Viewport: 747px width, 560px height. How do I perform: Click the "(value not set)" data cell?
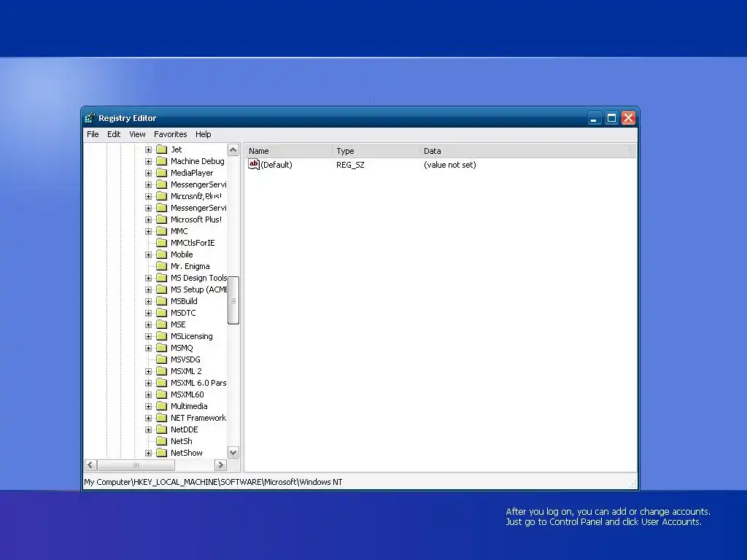pyautogui.click(x=449, y=165)
